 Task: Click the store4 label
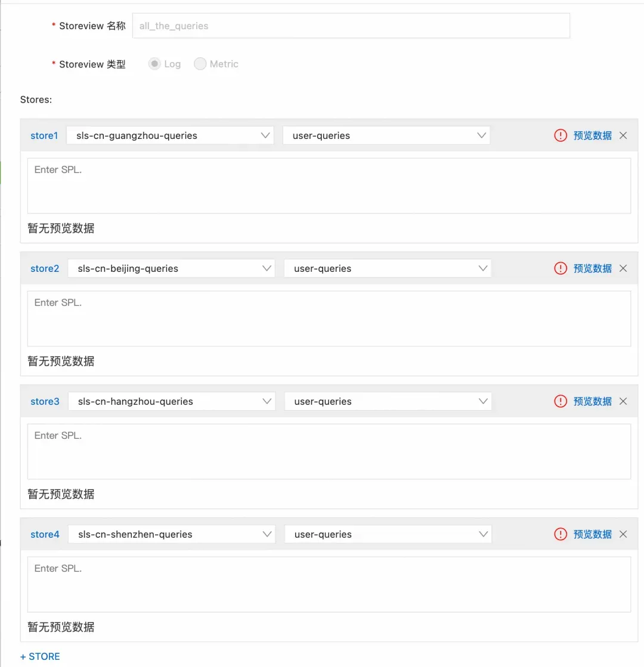click(45, 534)
